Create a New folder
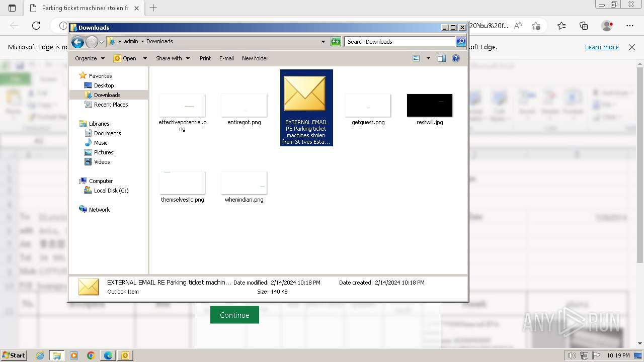This screenshot has height=362, width=644. coord(255,58)
